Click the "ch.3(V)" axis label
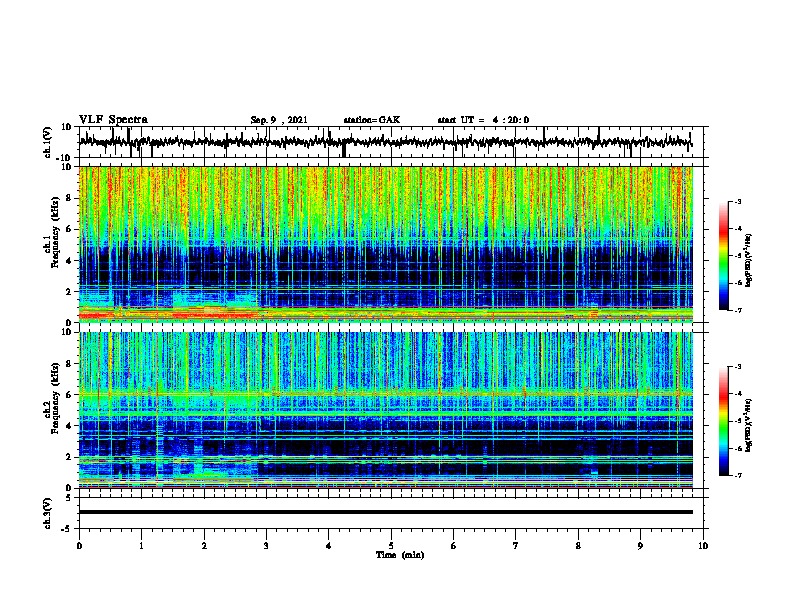The width and height of the screenshot is (792, 612). click(48, 513)
